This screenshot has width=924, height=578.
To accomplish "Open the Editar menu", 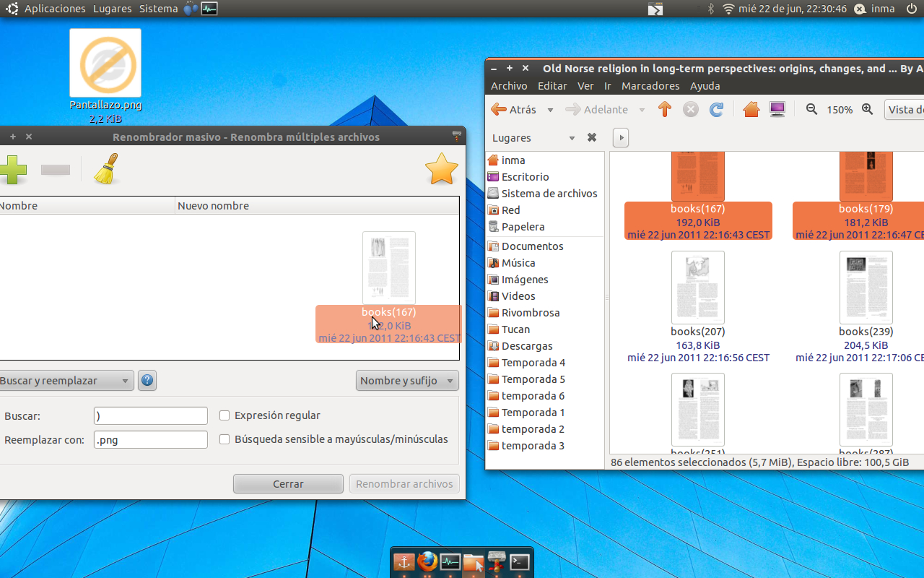I will point(552,85).
